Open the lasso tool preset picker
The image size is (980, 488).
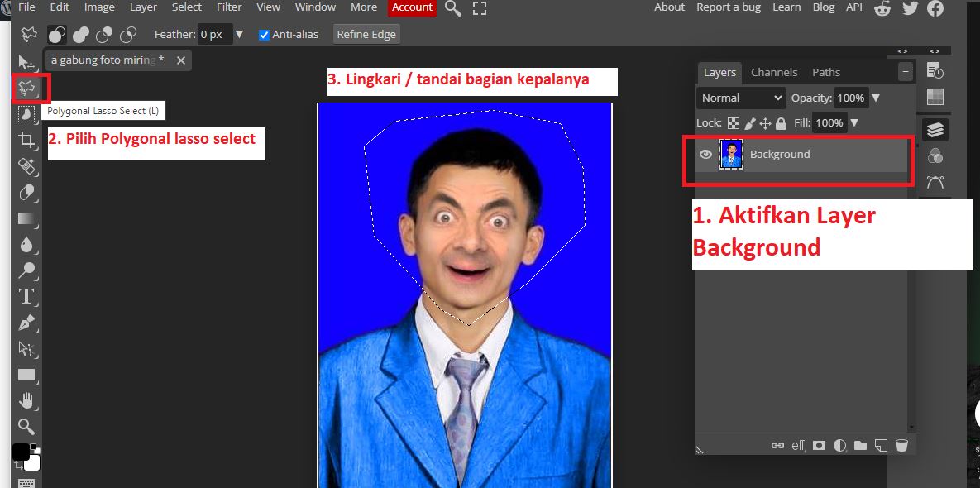click(x=28, y=35)
